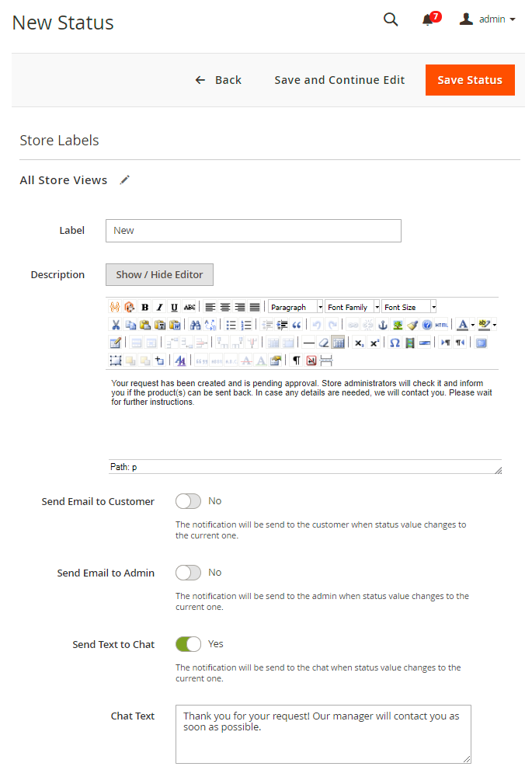Open the admin account menu

[x=488, y=19]
